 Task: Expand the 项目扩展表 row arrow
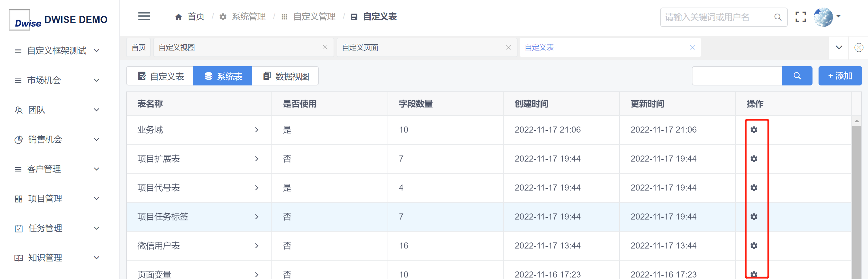(256, 159)
